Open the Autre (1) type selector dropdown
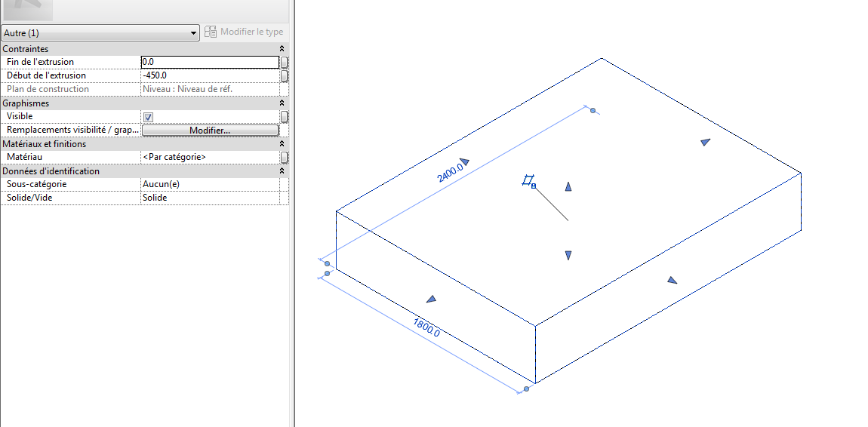This screenshot has height=427, width=868. (100, 33)
